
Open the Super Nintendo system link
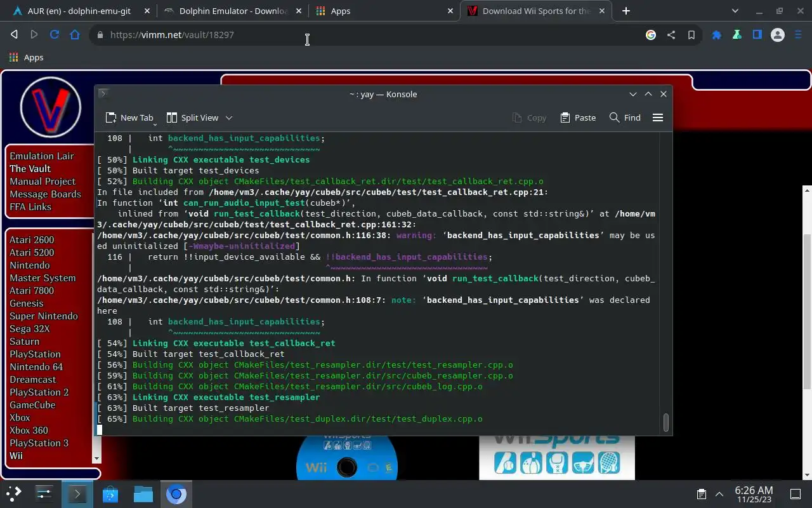[44, 316]
